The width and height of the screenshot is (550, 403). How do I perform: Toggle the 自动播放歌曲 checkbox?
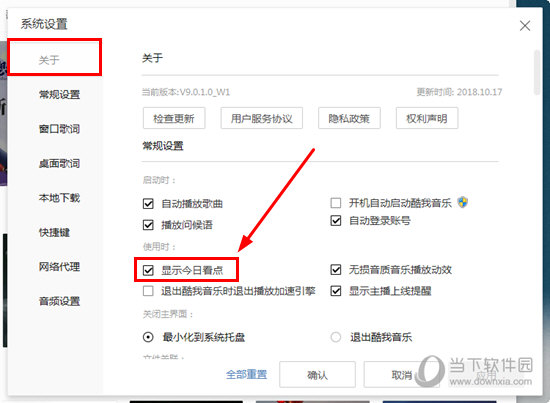(148, 203)
